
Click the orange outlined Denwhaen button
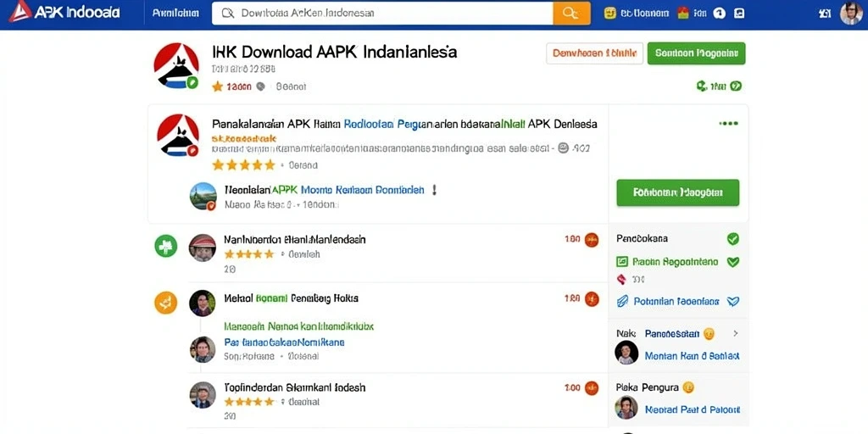point(594,53)
